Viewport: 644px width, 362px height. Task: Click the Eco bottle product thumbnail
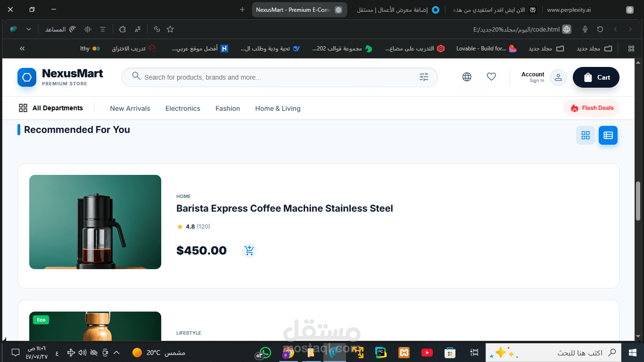[x=95, y=326]
